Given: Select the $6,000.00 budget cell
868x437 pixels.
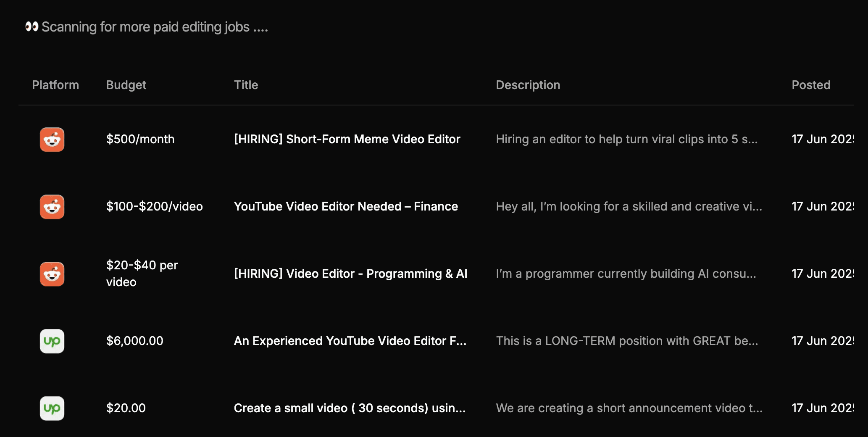Looking at the screenshot, I should tap(134, 341).
